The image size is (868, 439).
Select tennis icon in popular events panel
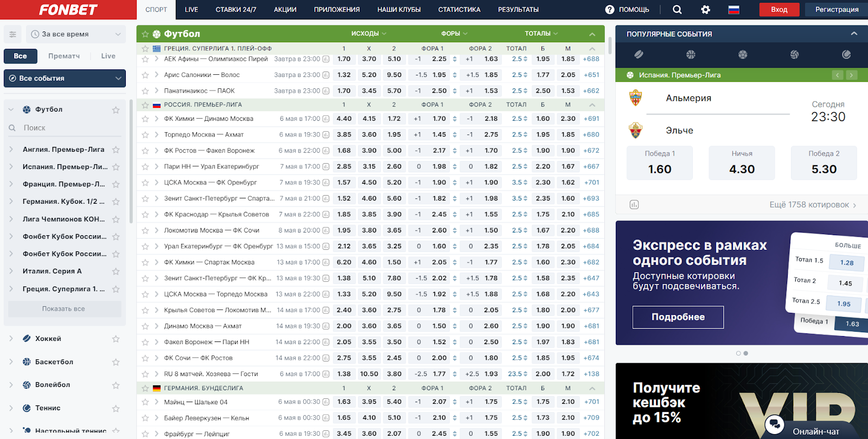[846, 54]
